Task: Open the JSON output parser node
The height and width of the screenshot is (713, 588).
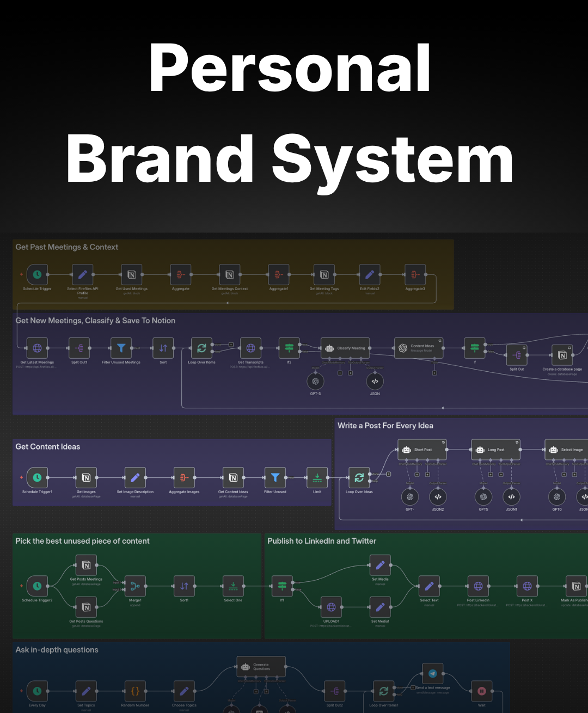Action: [x=375, y=381]
